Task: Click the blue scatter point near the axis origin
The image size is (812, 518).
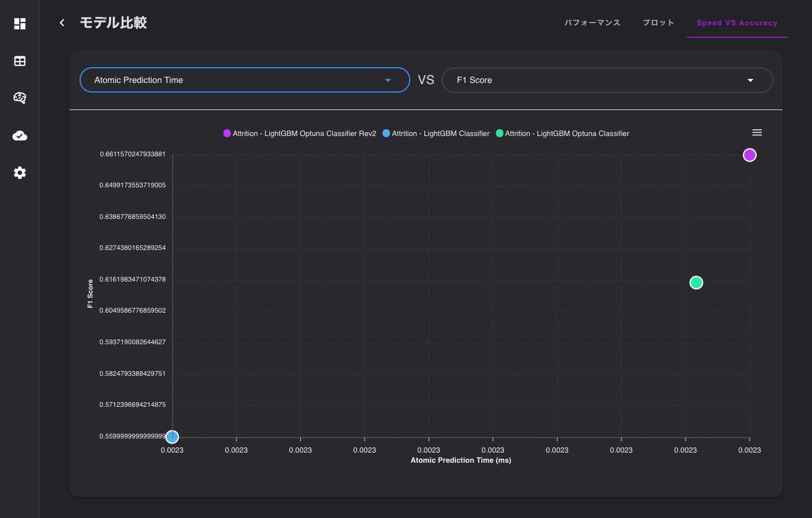Action: (172, 436)
